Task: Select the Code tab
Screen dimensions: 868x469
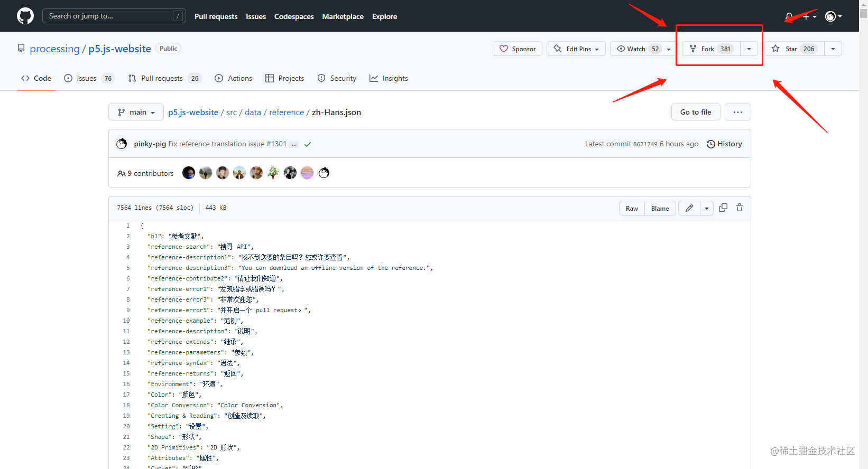Action: point(36,78)
